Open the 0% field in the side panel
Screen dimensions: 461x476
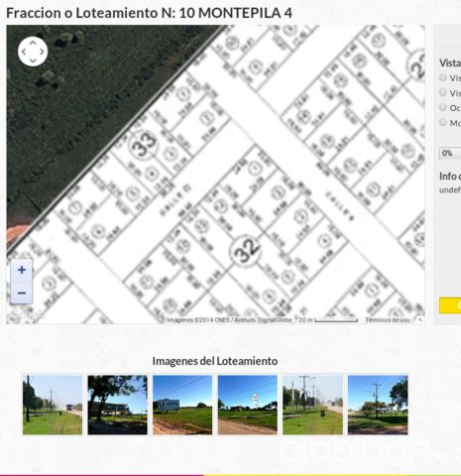tap(450, 153)
